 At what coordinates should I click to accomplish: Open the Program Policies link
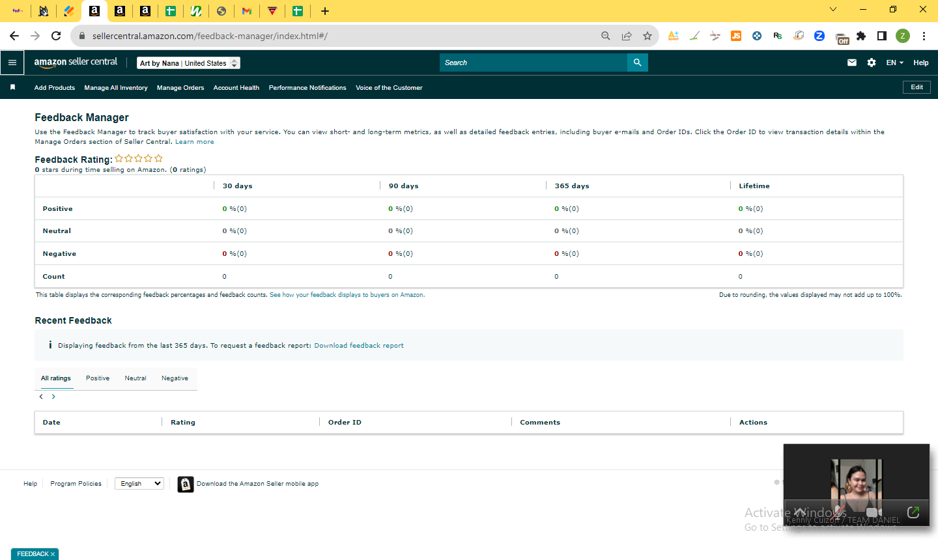point(76,484)
